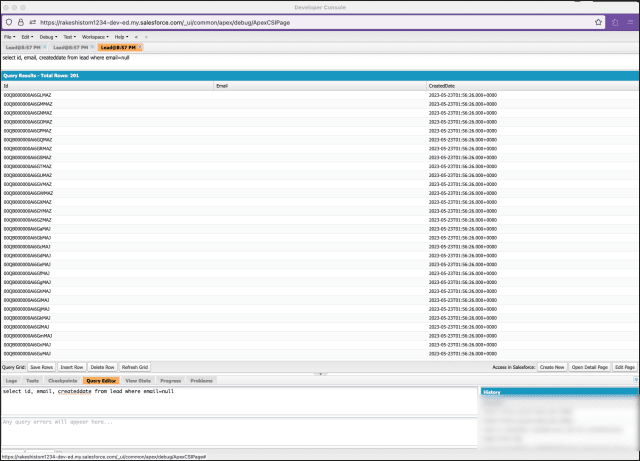Open the Problems tab
The height and width of the screenshot is (461, 640).
[201, 381]
